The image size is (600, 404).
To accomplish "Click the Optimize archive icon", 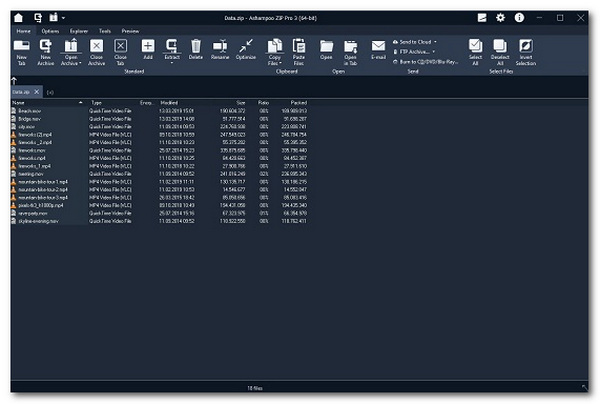I will 247,46.
